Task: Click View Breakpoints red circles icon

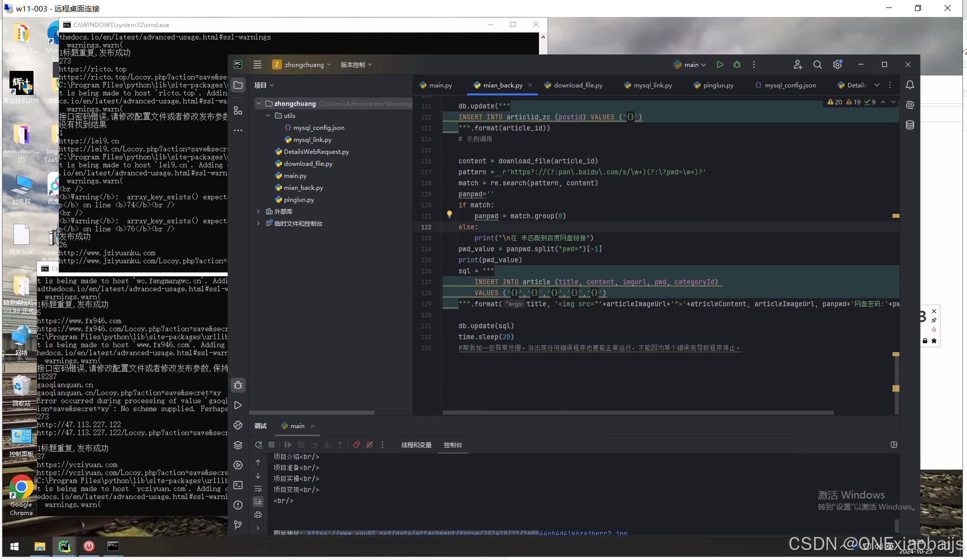Action: pyautogui.click(x=356, y=445)
